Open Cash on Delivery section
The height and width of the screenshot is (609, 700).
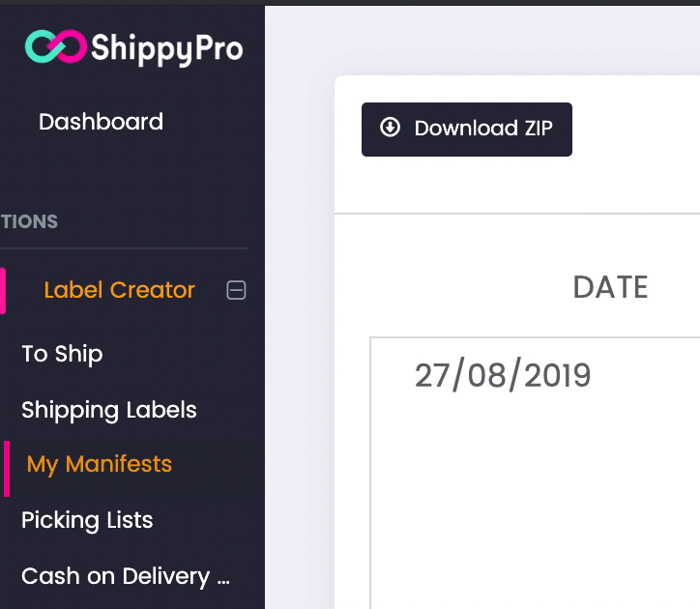pos(126,576)
